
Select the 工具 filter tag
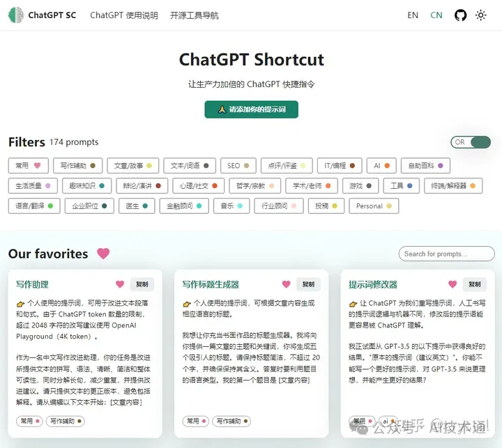tap(401, 185)
